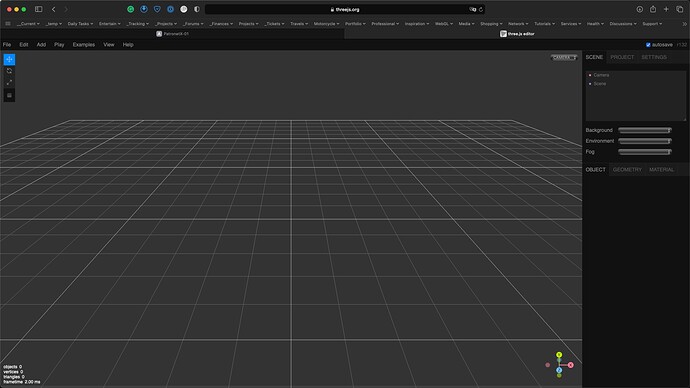690x388 pixels.
Task: Open the Share menu in Safari
Action: click(x=653, y=9)
